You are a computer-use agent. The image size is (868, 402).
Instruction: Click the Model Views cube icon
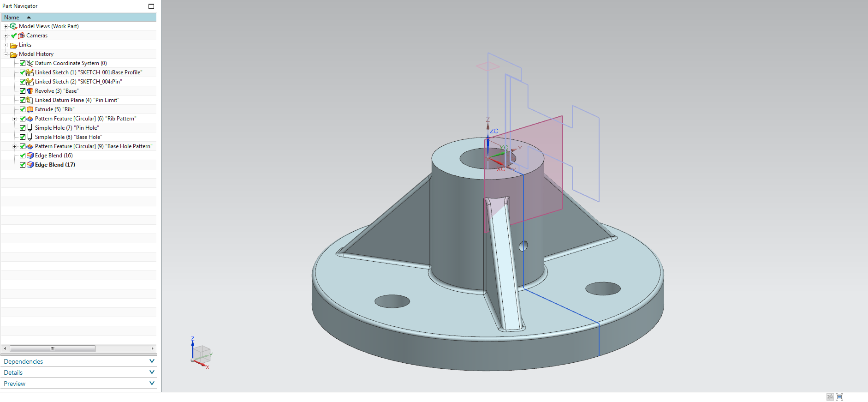pos(14,26)
